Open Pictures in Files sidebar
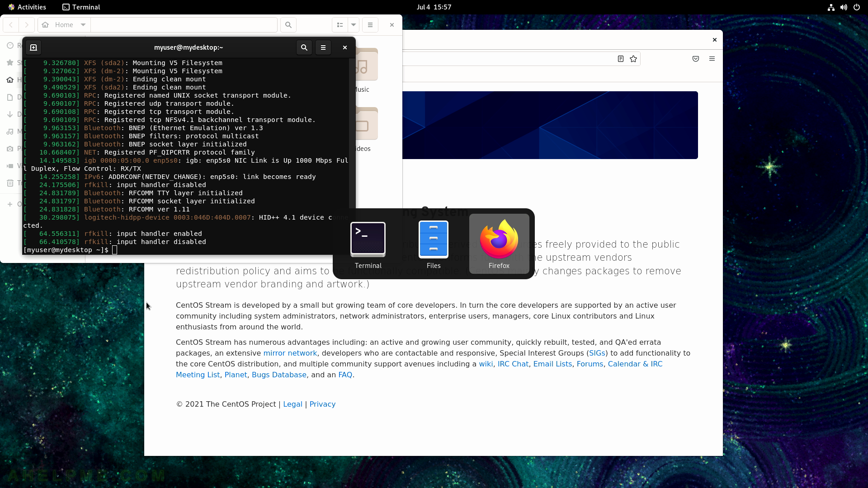Viewport: 868px width, 488px height. click(x=14, y=149)
